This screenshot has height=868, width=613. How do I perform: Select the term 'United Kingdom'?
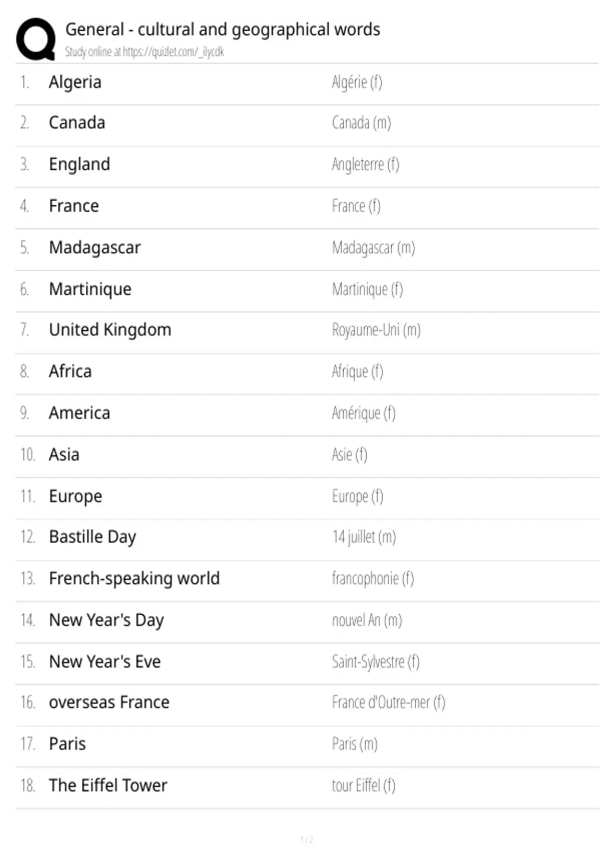[x=110, y=330]
